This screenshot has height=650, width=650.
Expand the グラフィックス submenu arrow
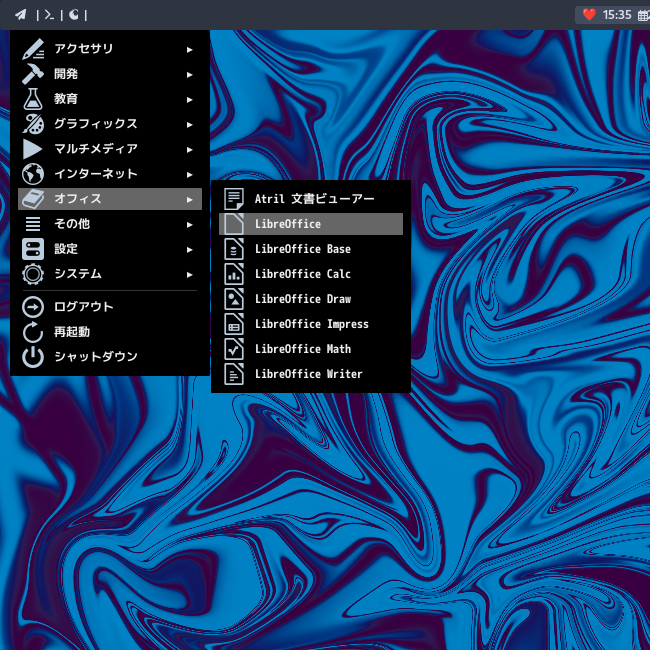[x=189, y=124]
